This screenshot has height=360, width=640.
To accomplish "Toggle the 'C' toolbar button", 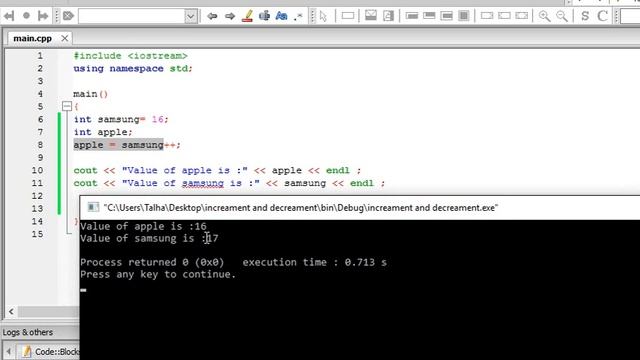I will coord(602,16).
